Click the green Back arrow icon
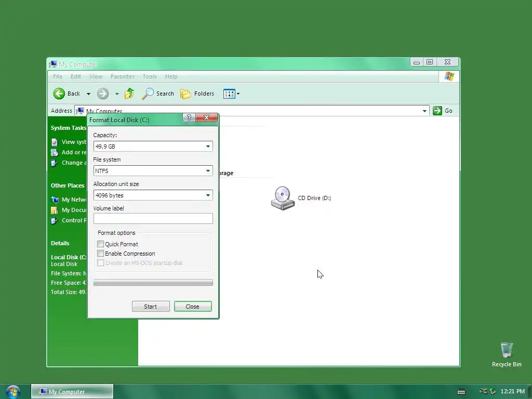The height and width of the screenshot is (399, 532). (59, 94)
